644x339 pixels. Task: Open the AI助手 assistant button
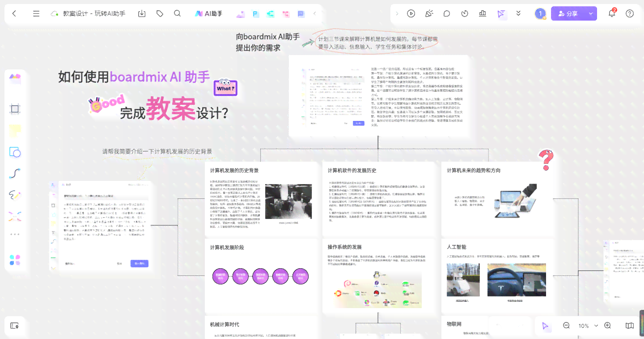208,13
